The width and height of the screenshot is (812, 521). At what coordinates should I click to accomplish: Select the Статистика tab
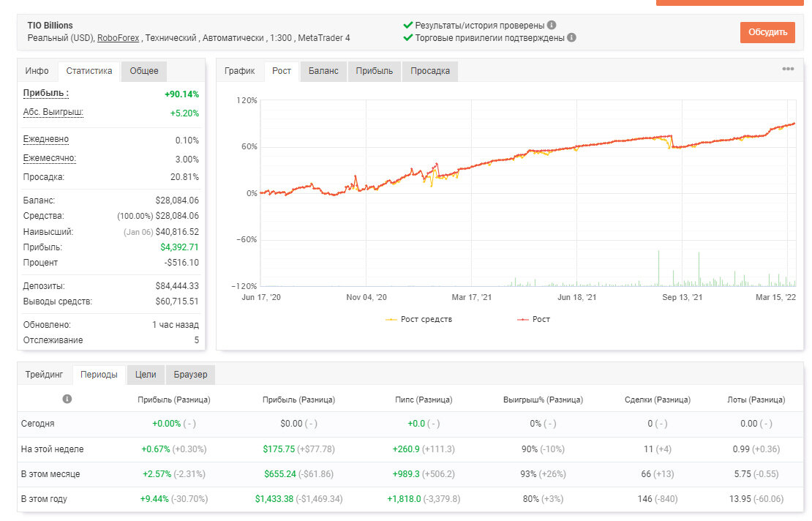pyautogui.click(x=89, y=71)
